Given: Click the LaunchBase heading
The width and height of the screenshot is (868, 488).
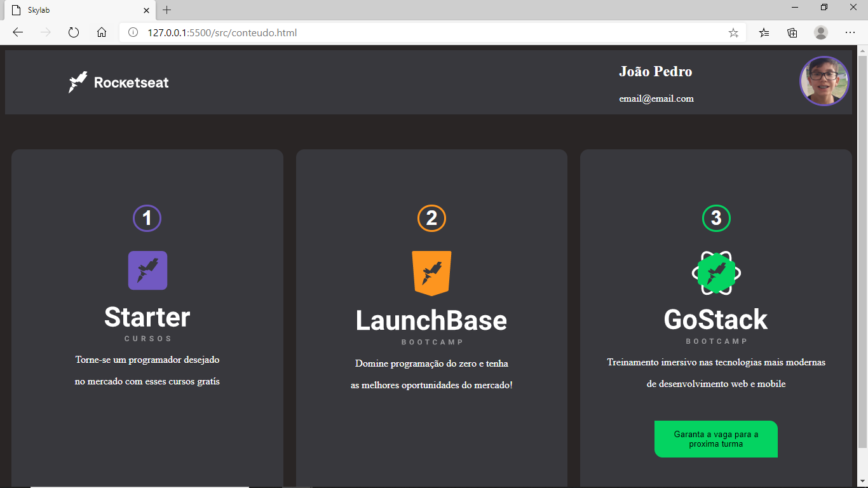Looking at the screenshot, I should pos(431,320).
